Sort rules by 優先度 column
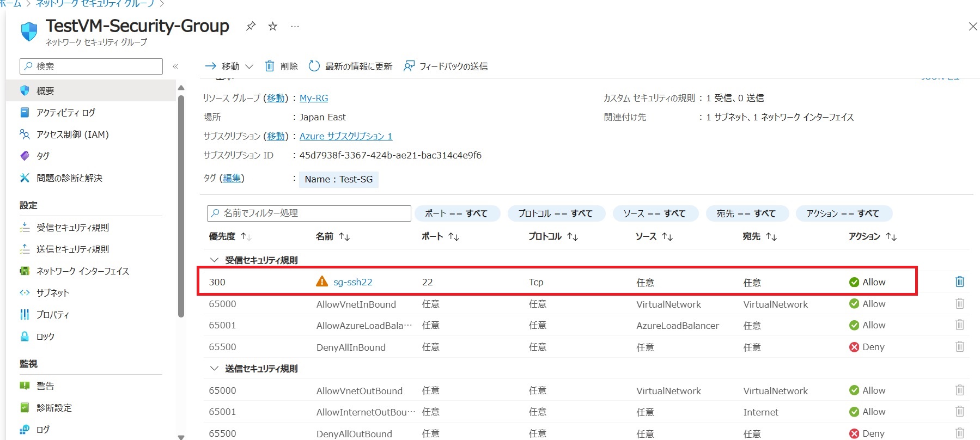 230,236
